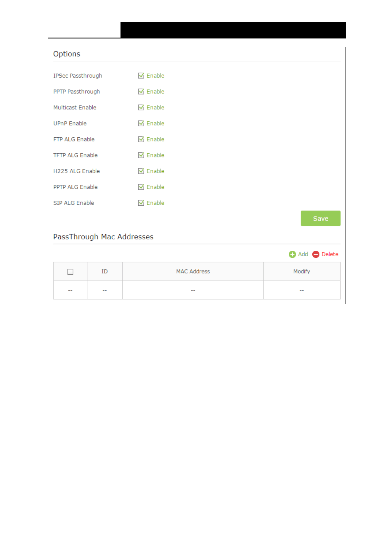Image resolution: width=392 pixels, height=554 pixels.
Task: Toggle PPTP Passthrough Enable checkbox
Action: tap(141, 92)
